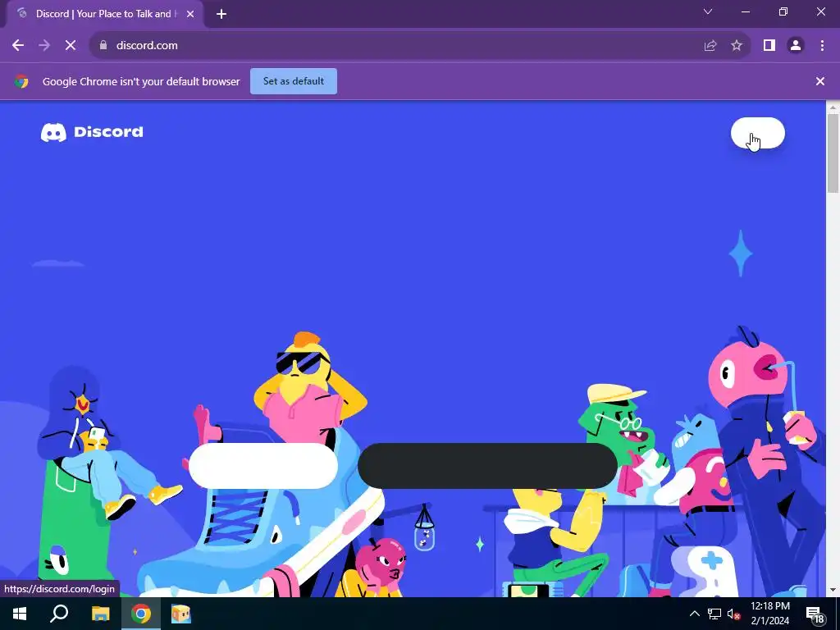Open the blocky face app in taskbar
This screenshot has height=630, width=840.
click(x=181, y=614)
